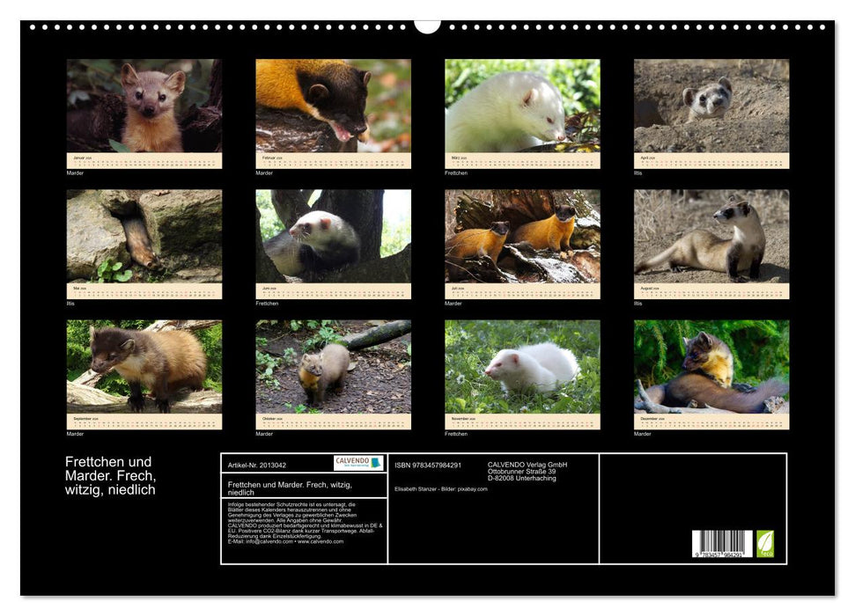Click the www.calvendo.com address
This screenshot has height=616, width=855.
324,543
